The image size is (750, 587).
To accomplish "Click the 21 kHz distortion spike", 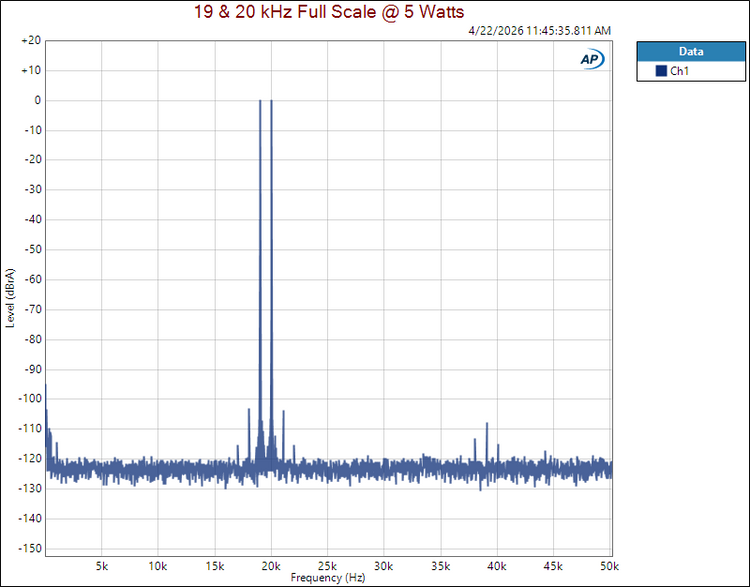I will pos(283,411).
